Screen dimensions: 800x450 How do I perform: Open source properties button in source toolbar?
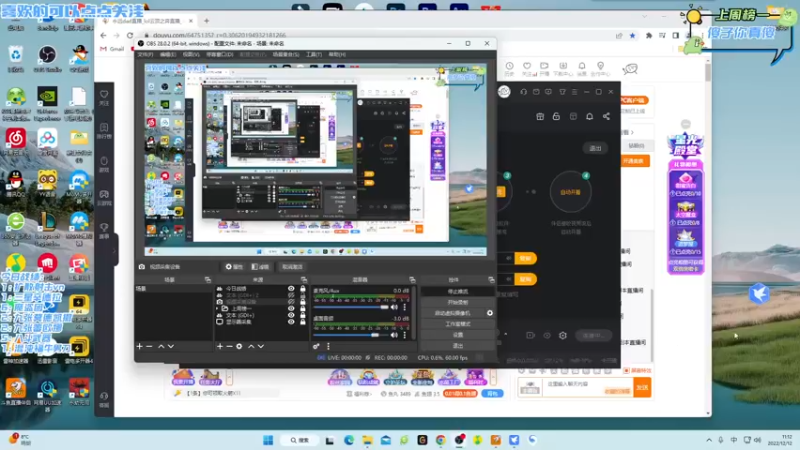(234, 267)
